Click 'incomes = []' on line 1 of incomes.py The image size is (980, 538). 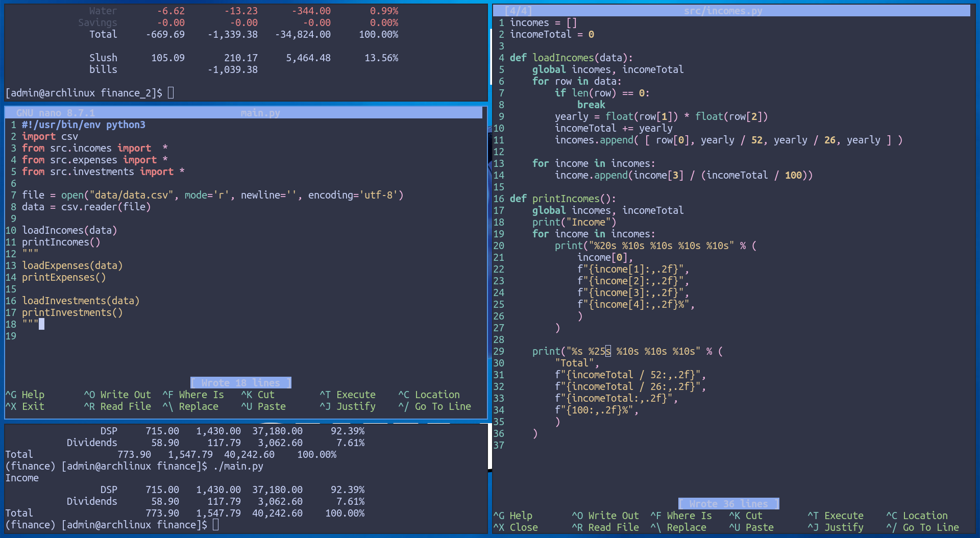[544, 22]
